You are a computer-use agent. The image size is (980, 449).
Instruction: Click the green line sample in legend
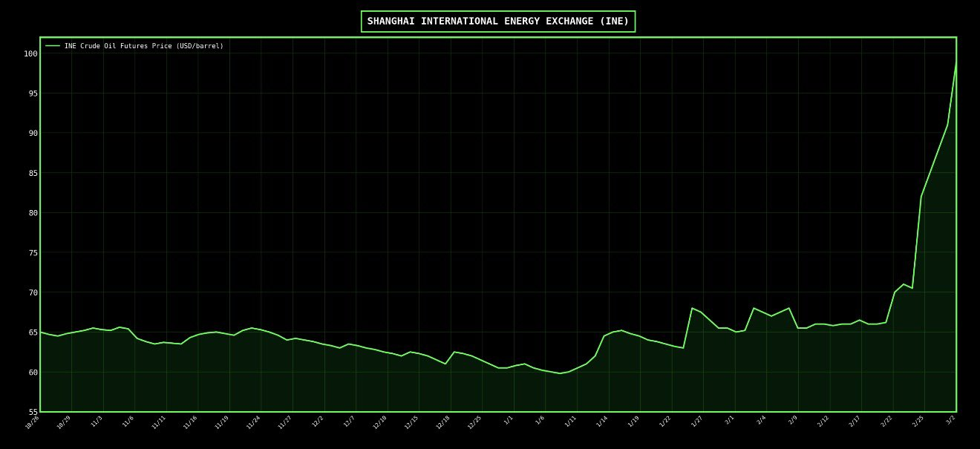click(x=53, y=46)
